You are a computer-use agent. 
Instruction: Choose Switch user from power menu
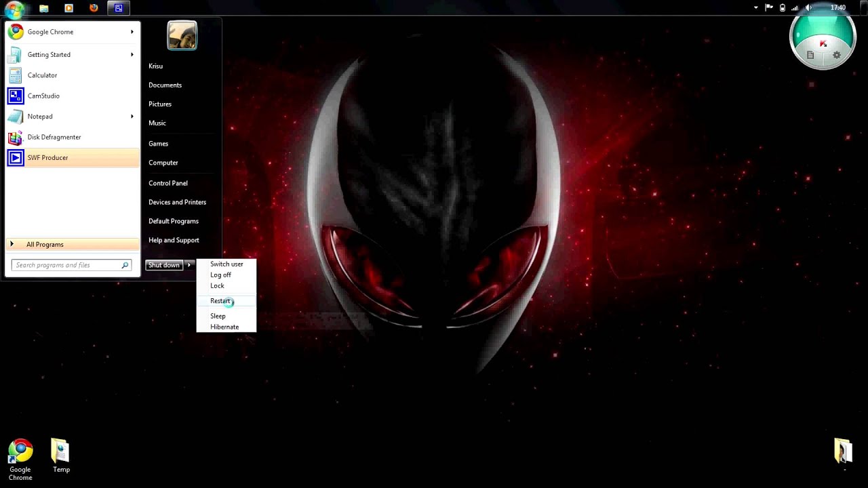pos(226,264)
